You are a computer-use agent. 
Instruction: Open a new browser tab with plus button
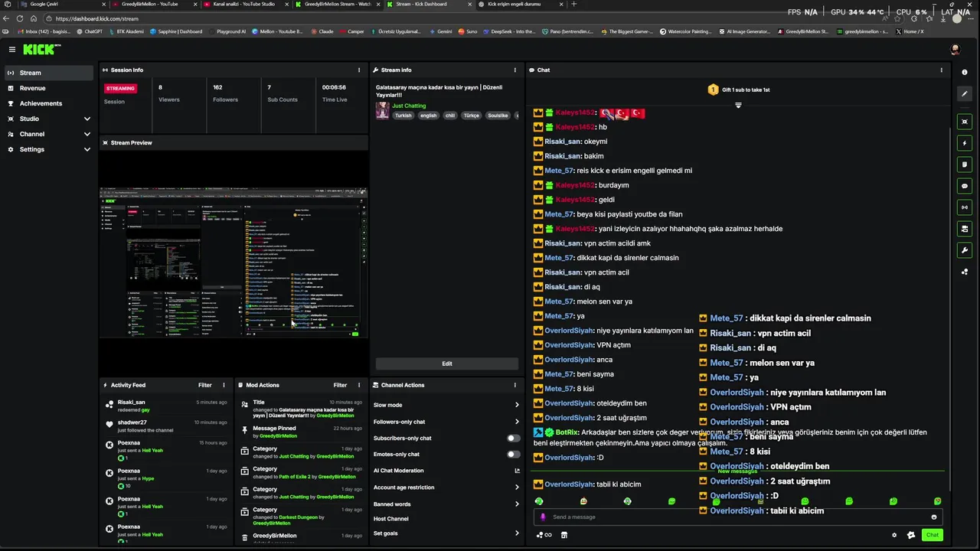tap(574, 4)
